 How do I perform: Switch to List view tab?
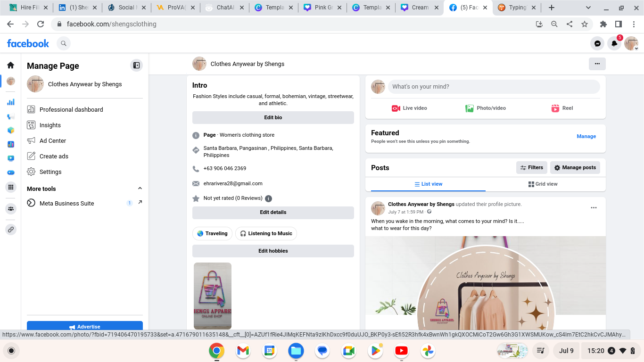point(428,184)
